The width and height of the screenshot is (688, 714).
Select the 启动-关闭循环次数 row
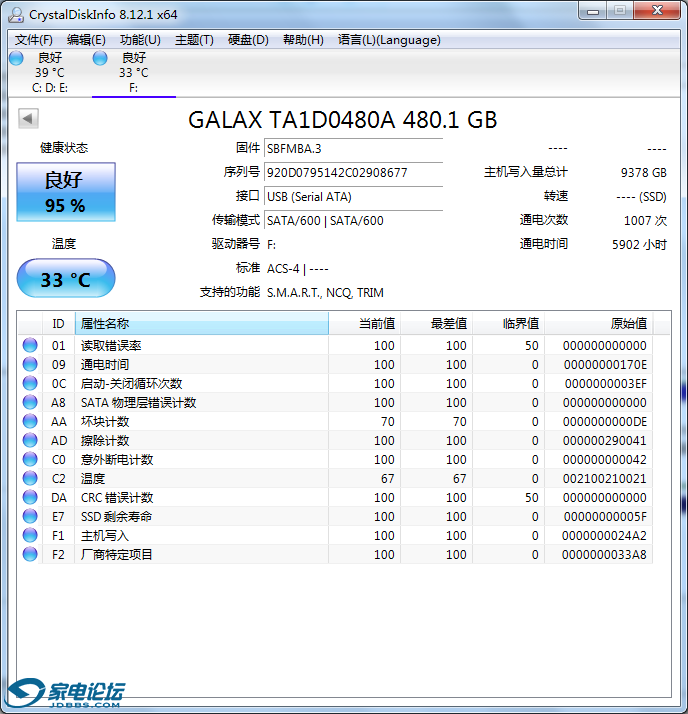coord(335,383)
